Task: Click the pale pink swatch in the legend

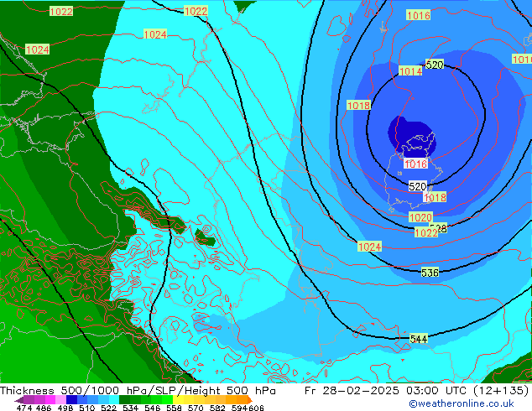Action: 60,400
